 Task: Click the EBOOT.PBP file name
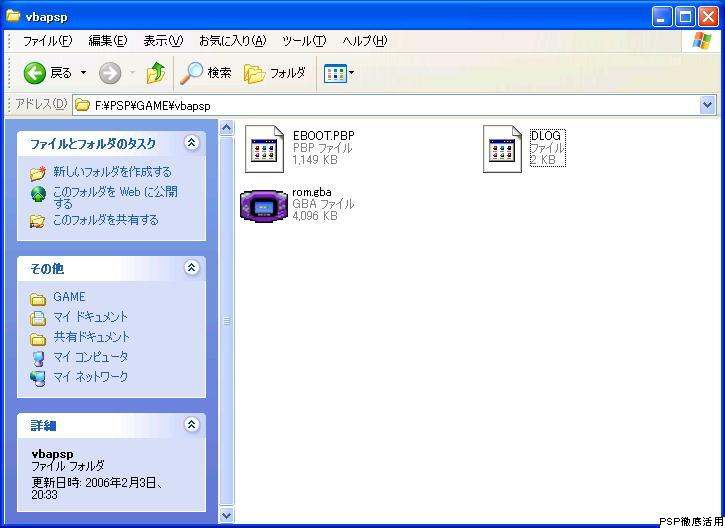[x=324, y=136]
